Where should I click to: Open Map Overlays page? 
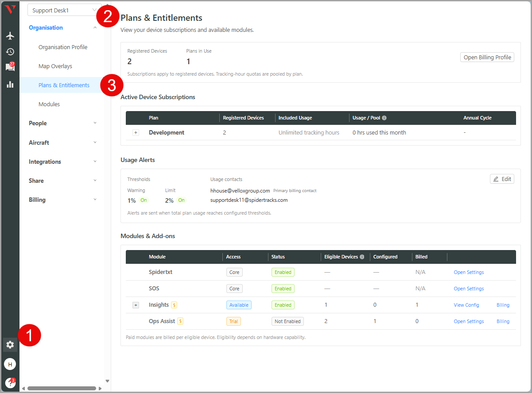pos(55,66)
